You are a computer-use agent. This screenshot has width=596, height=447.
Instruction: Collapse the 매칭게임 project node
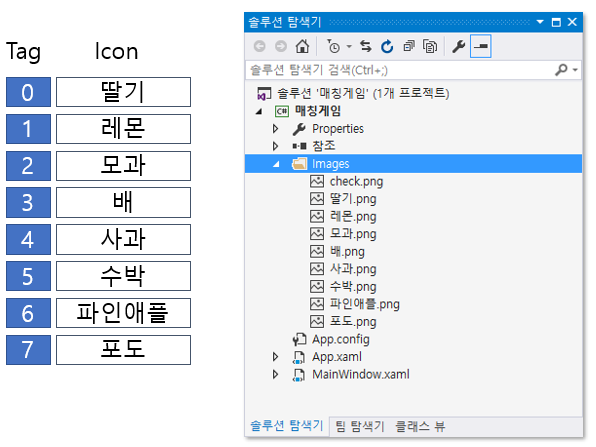(260, 111)
